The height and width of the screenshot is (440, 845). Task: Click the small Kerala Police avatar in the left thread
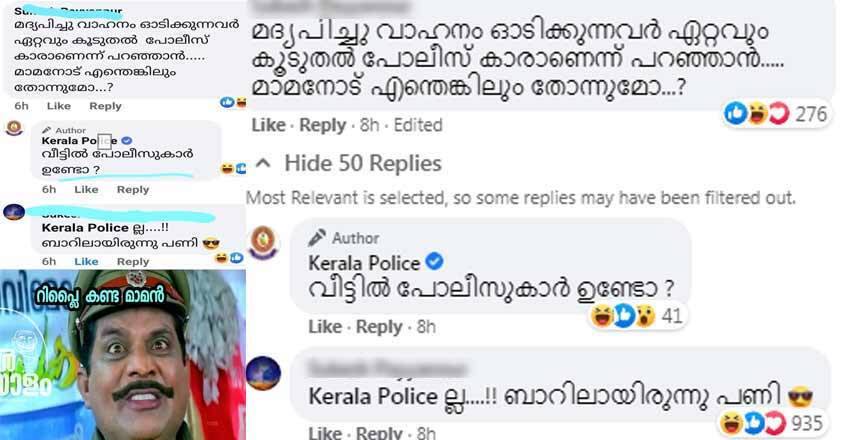tap(14, 128)
